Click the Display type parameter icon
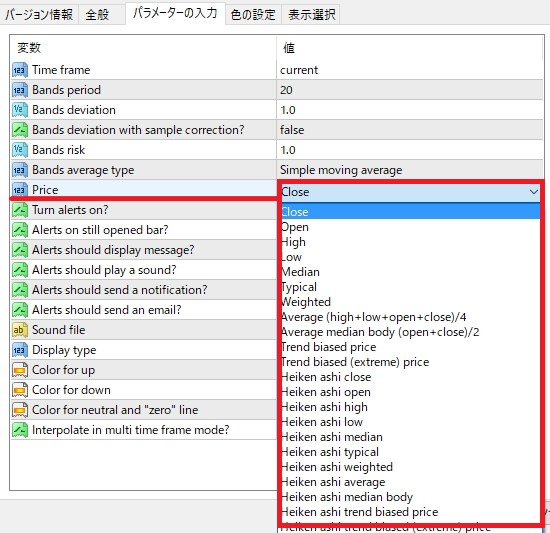The width and height of the screenshot is (550, 533). pos(20,350)
